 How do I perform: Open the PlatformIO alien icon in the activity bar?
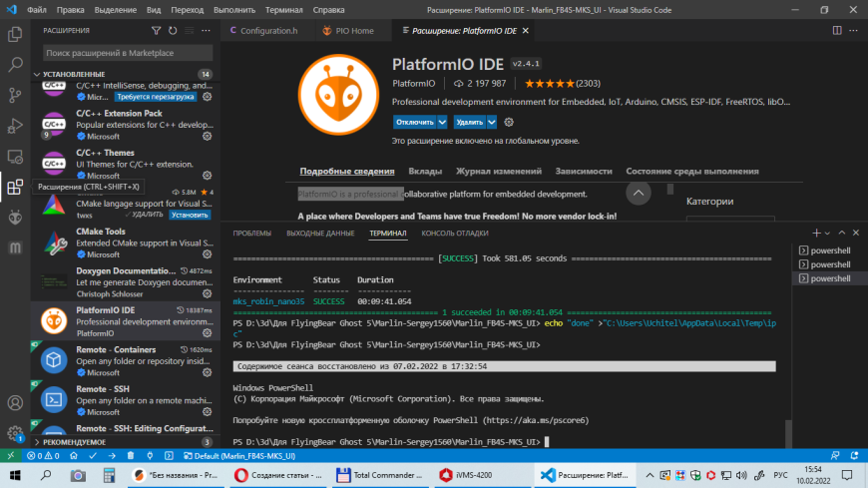(x=15, y=218)
